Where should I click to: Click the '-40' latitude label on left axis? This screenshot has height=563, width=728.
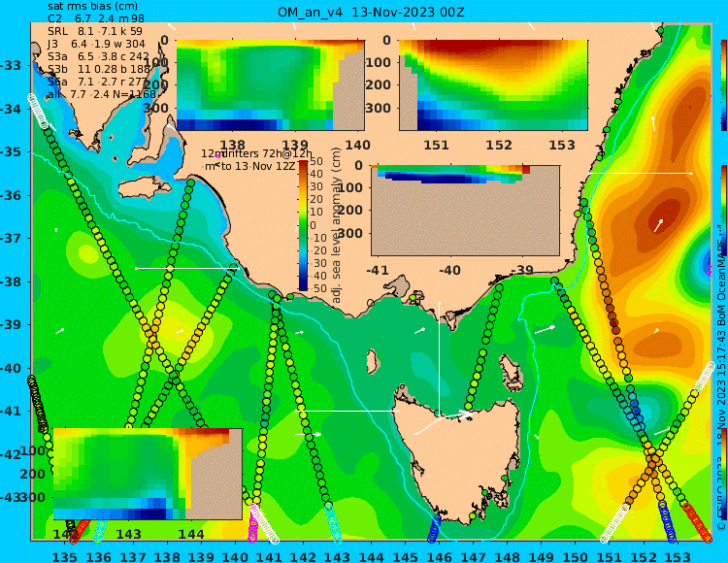[x=11, y=369]
